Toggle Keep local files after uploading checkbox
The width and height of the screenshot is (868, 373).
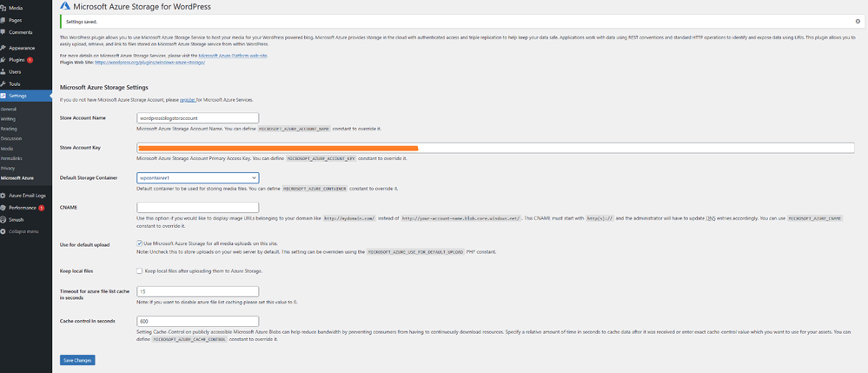[139, 271]
